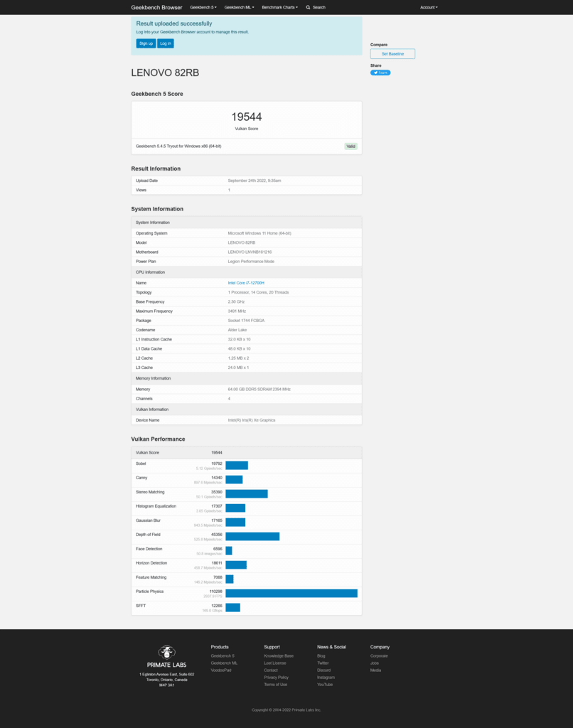Click the Depth of Field score bar
The height and width of the screenshot is (728, 573).
click(x=252, y=537)
